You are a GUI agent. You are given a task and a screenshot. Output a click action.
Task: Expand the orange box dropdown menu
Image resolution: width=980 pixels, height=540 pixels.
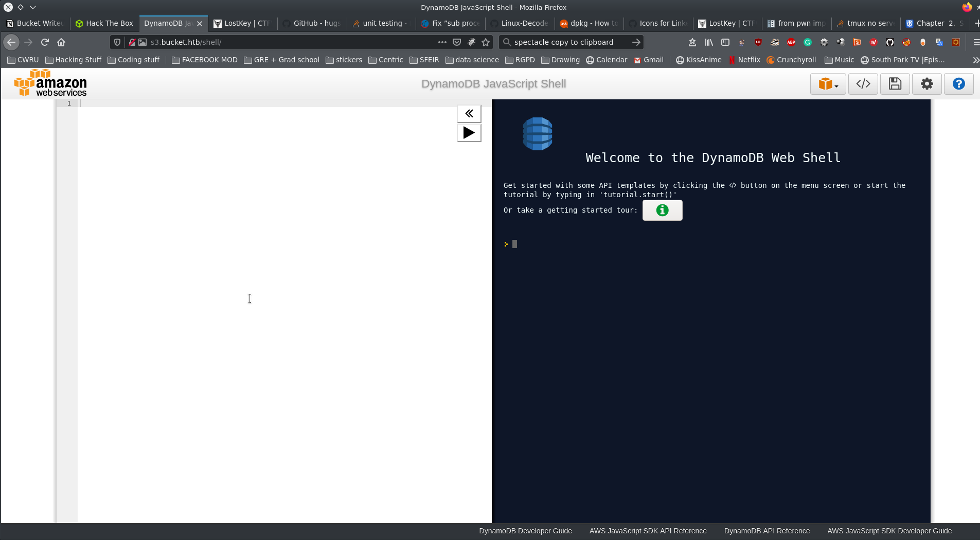[x=828, y=84]
